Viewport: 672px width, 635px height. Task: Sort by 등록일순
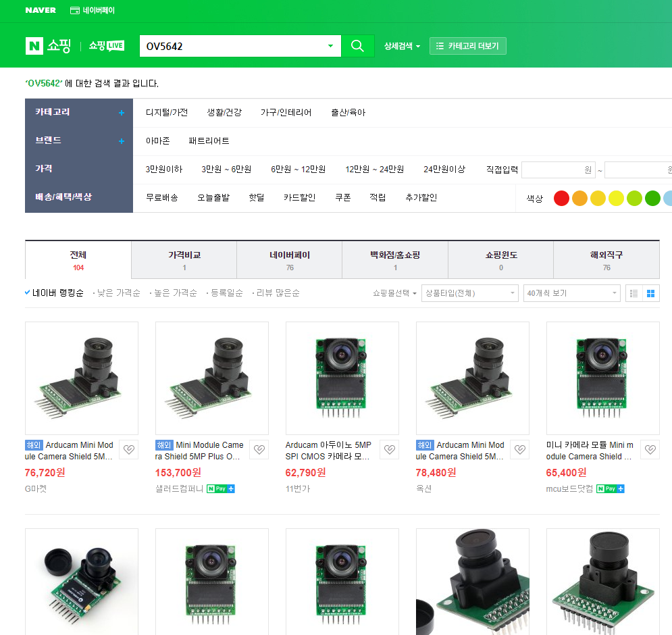[227, 293]
